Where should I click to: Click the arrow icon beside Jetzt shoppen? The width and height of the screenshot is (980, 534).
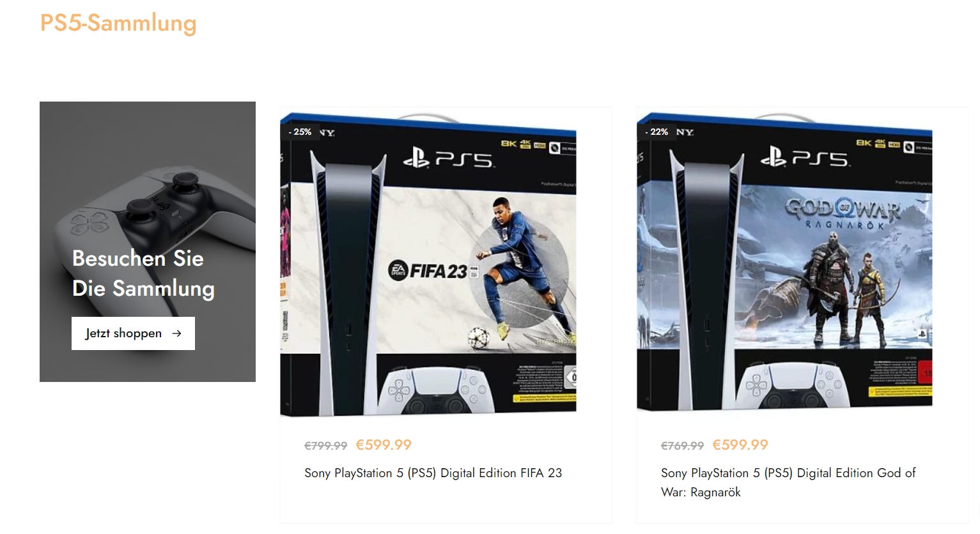pyautogui.click(x=177, y=333)
